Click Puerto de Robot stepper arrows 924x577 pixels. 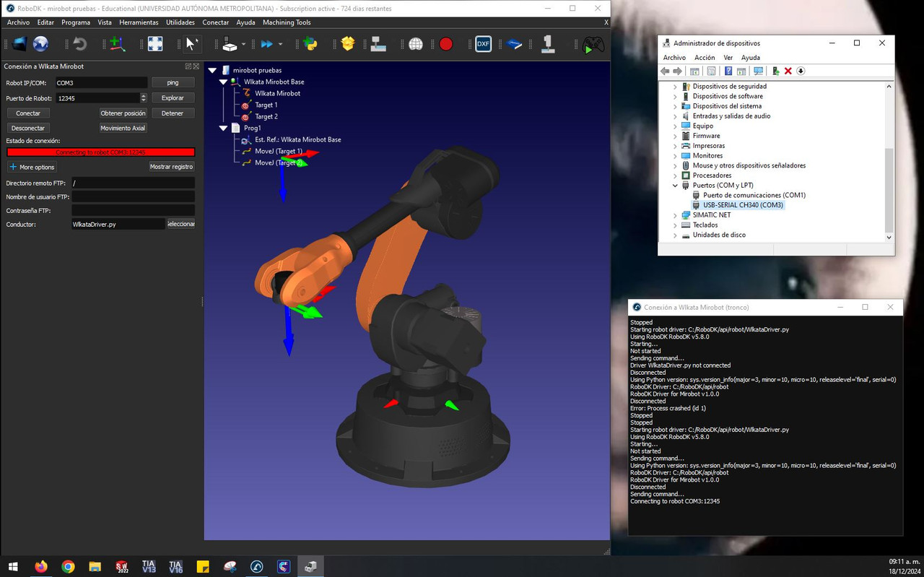pyautogui.click(x=144, y=97)
